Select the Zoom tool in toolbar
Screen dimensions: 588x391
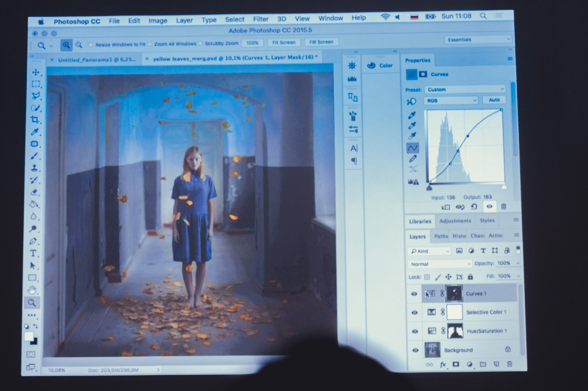(x=32, y=303)
